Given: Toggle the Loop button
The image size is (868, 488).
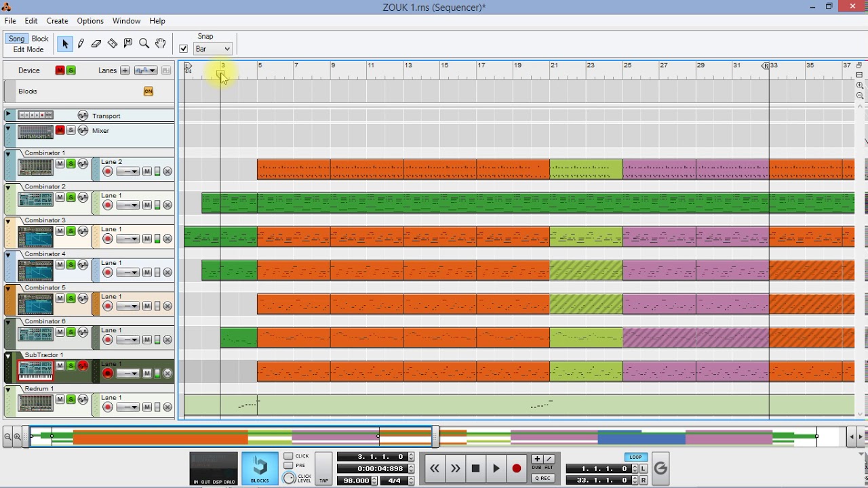Looking at the screenshot, I should click(635, 457).
